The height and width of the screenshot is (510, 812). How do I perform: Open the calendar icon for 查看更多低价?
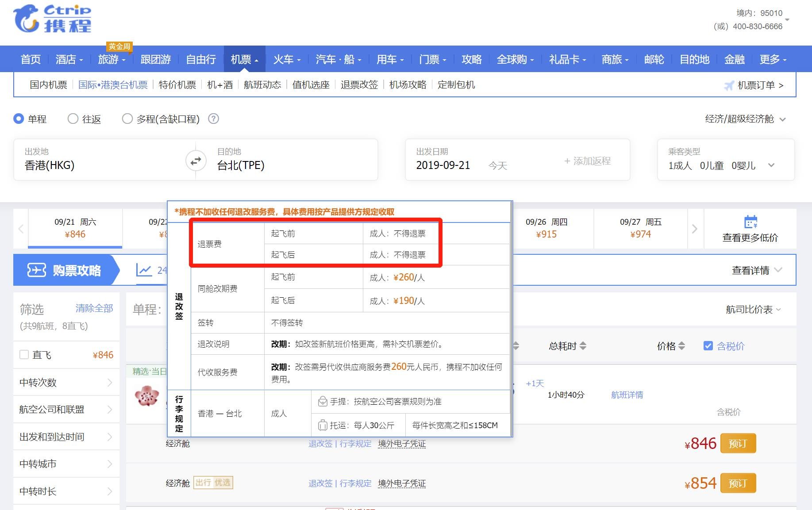point(750,222)
